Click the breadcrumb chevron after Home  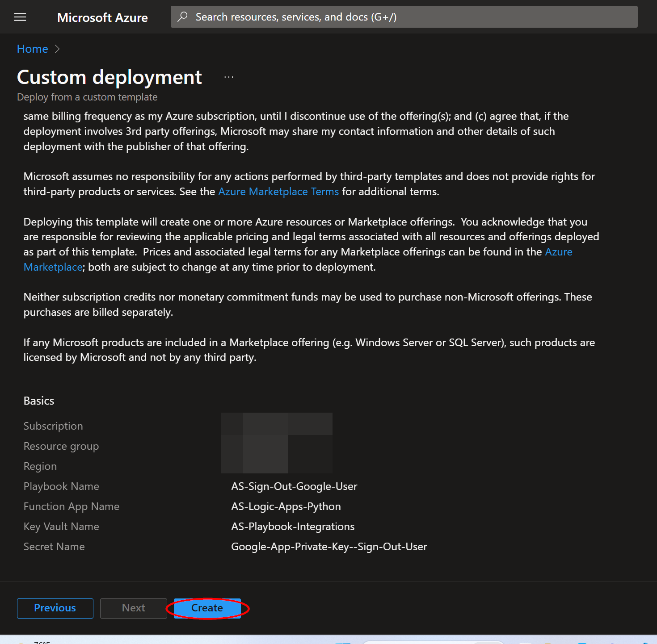click(57, 49)
